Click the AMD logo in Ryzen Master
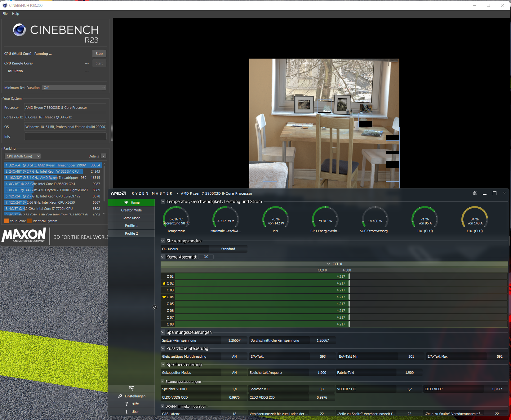The height and width of the screenshot is (420, 511). pos(118,193)
